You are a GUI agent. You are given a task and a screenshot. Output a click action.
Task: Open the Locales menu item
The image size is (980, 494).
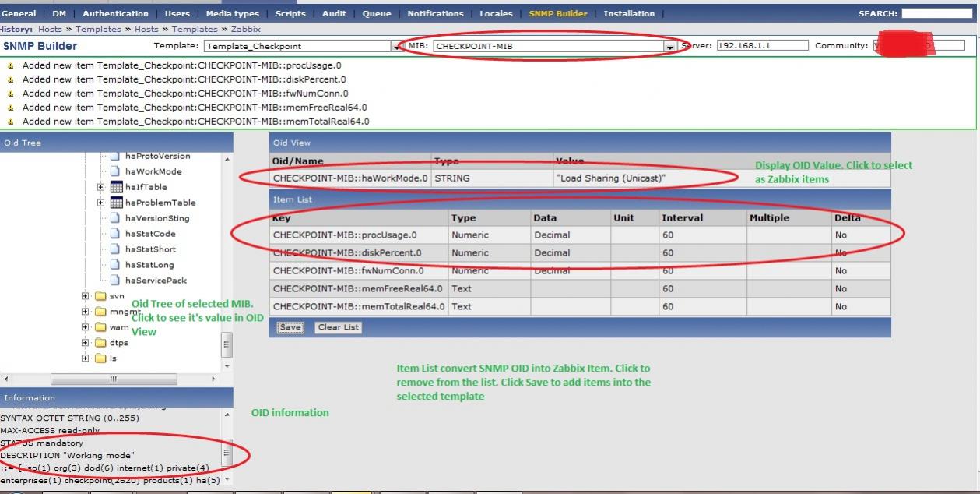coord(496,13)
